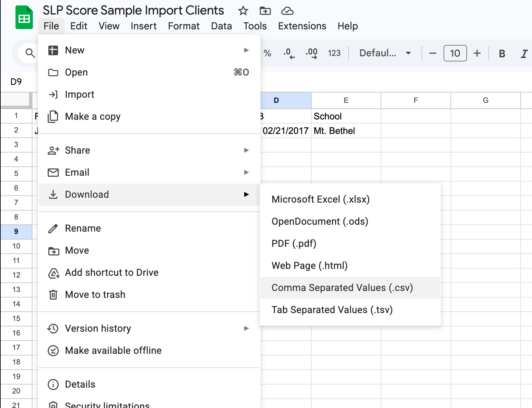Increase decimal places
This screenshot has height=408, width=532.
[x=312, y=53]
